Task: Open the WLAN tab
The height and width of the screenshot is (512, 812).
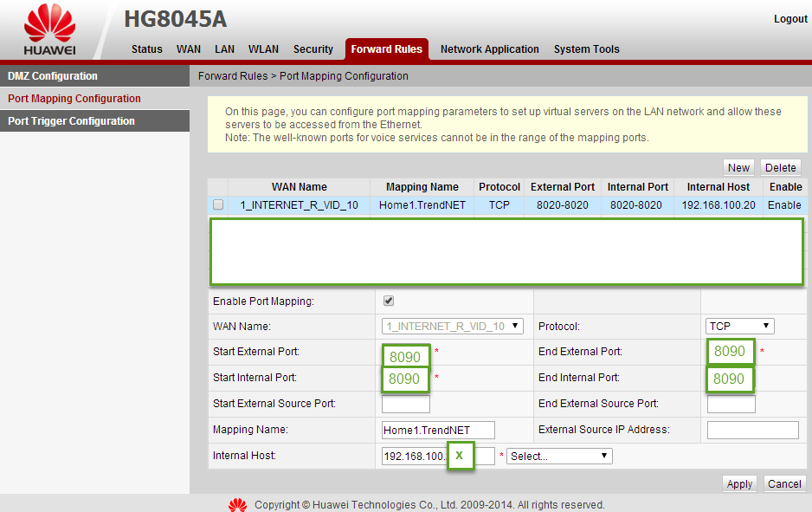Action: [263, 49]
